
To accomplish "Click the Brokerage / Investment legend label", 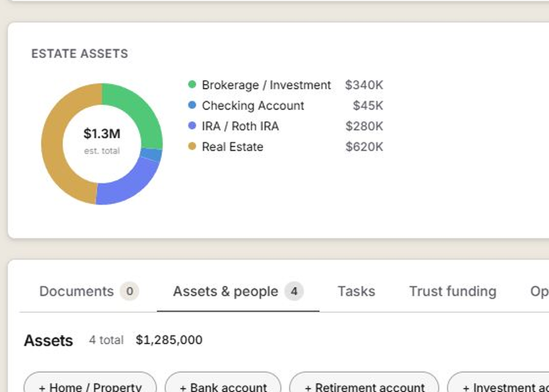I will 266,85.
